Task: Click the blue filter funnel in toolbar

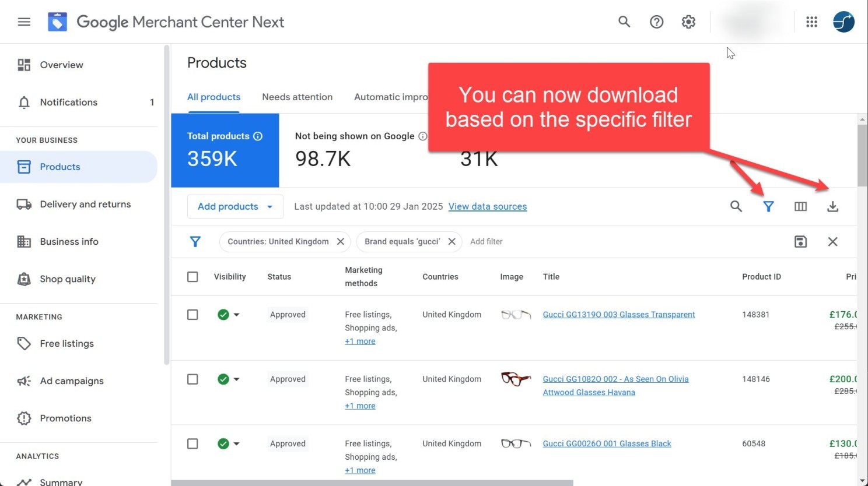Action: click(x=768, y=206)
